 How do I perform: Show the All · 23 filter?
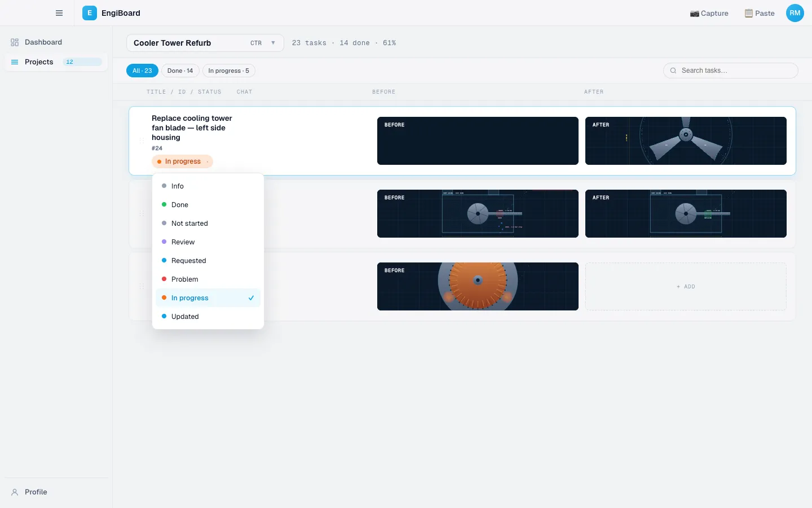[142, 71]
